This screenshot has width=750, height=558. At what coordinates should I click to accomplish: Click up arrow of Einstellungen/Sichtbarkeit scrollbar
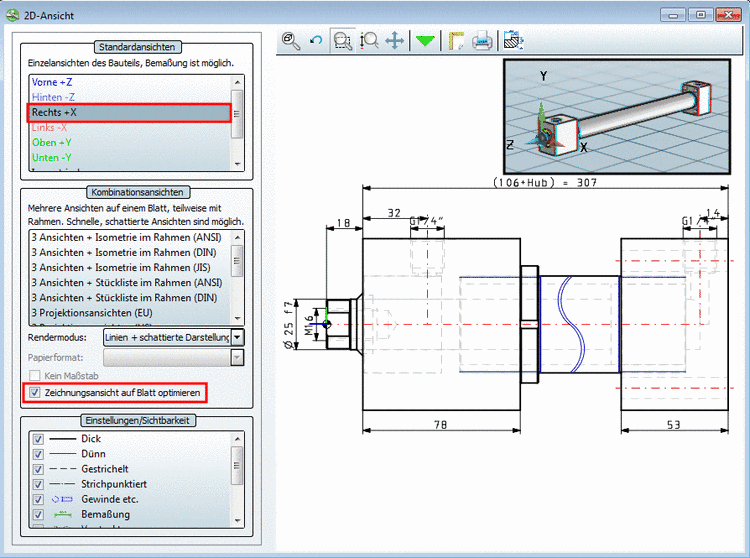pos(237,438)
